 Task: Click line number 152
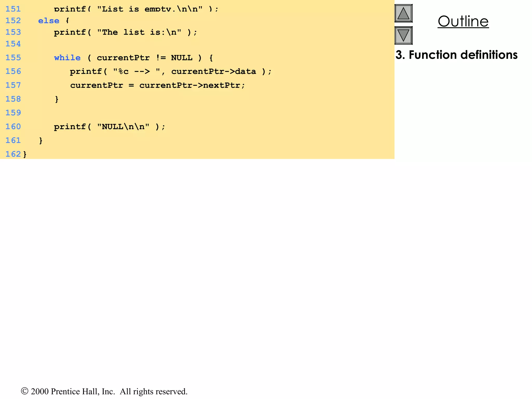point(13,21)
